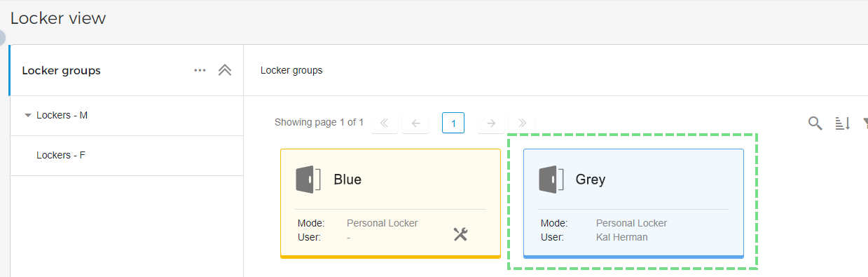Click the maintenance tools icon on Blue
Image resolution: width=868 pixels, height=277 pixels.
(460, 234)
